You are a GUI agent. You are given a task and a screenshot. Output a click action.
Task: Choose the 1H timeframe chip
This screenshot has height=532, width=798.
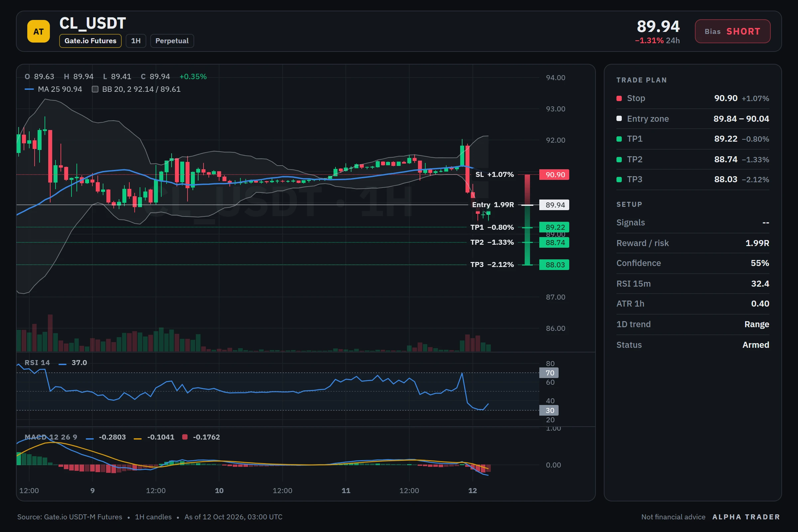[136, 41]
